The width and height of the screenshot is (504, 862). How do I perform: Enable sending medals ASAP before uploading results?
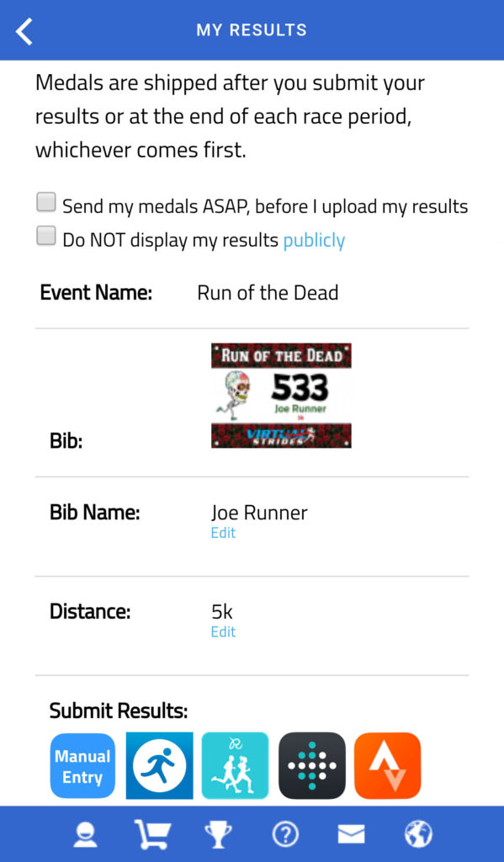point(45,201)
